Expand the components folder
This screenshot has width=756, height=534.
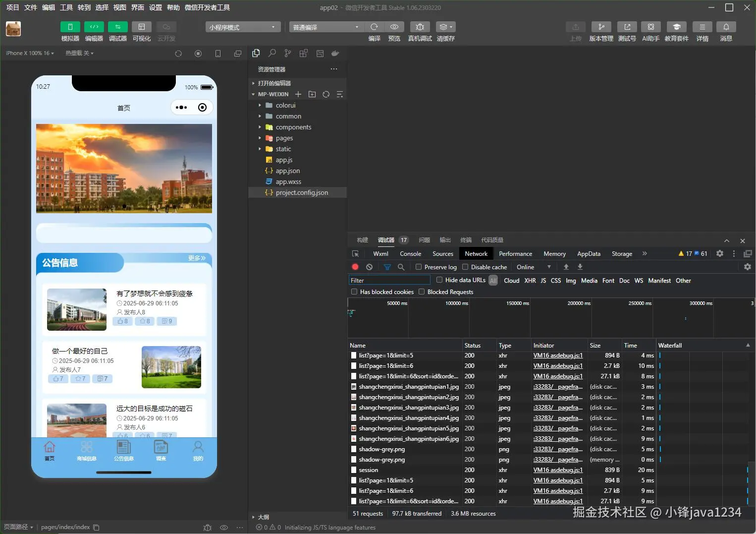click(x=260, y=127)
